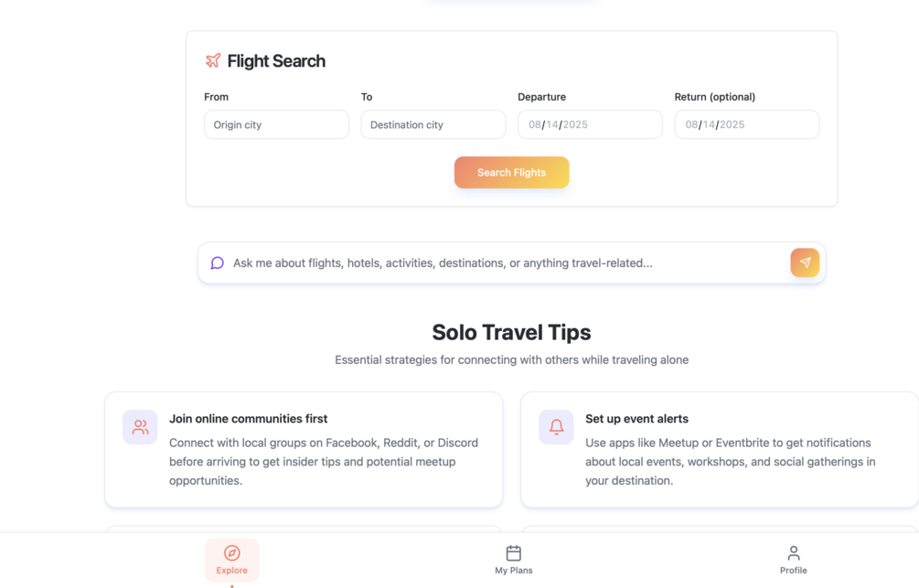Click the travel question ask input
Image resolution: width=919 pixels, height=588 pixels.
tap(503, 262)
